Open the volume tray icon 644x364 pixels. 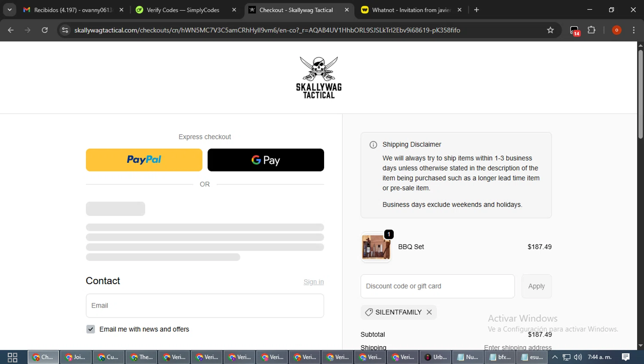[x=578, y=357]
